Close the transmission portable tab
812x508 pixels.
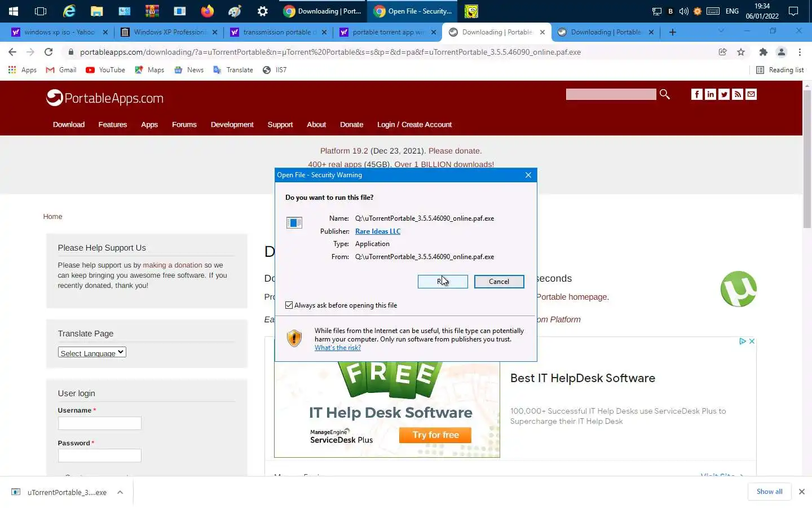(324, 32)
